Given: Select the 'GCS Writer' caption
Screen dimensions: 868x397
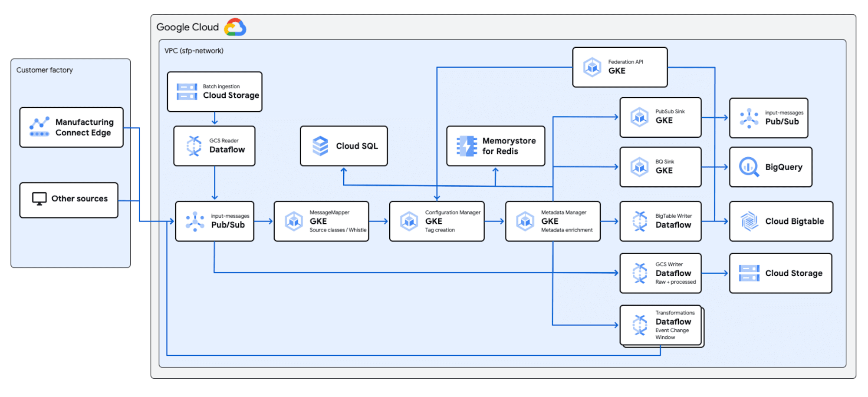Looking at the screenshot, I should point(669,265).
